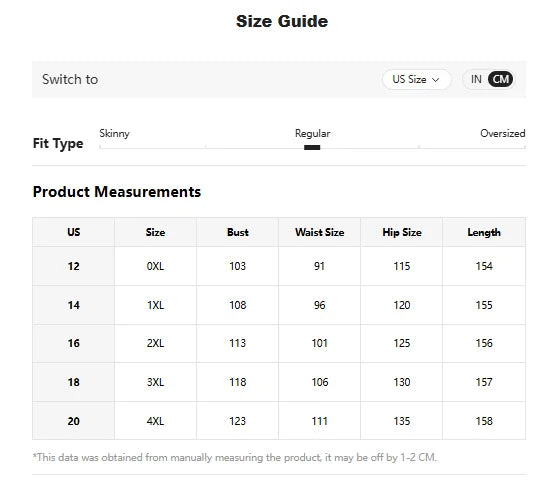Click the Waist Size column header

click(x=319, y=232)
